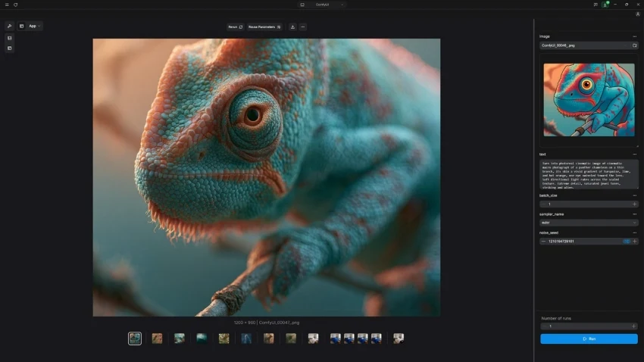Image resolution: width=644 pixels, height=362 pixels.
Task: Open the Image field options menu
Action: click(x=635, y=36)
